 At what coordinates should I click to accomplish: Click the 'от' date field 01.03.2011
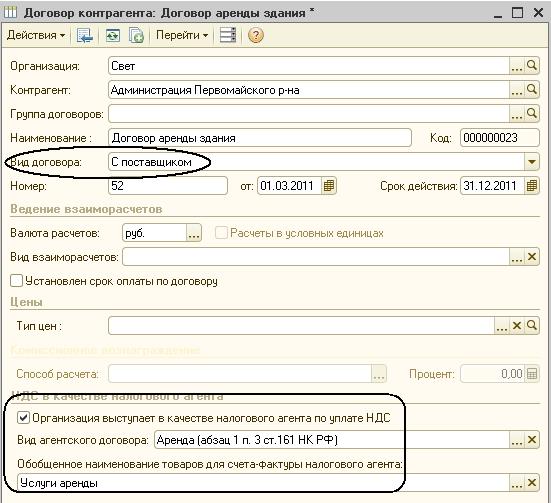[x=290, y=186]
